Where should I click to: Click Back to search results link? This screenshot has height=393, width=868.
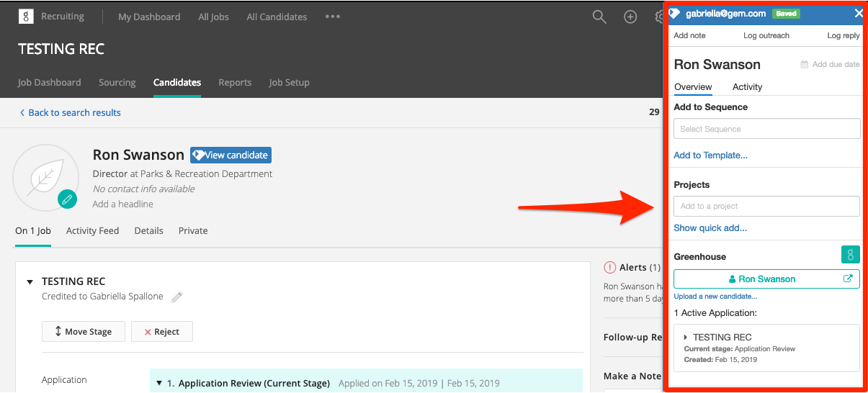[71, 112]
